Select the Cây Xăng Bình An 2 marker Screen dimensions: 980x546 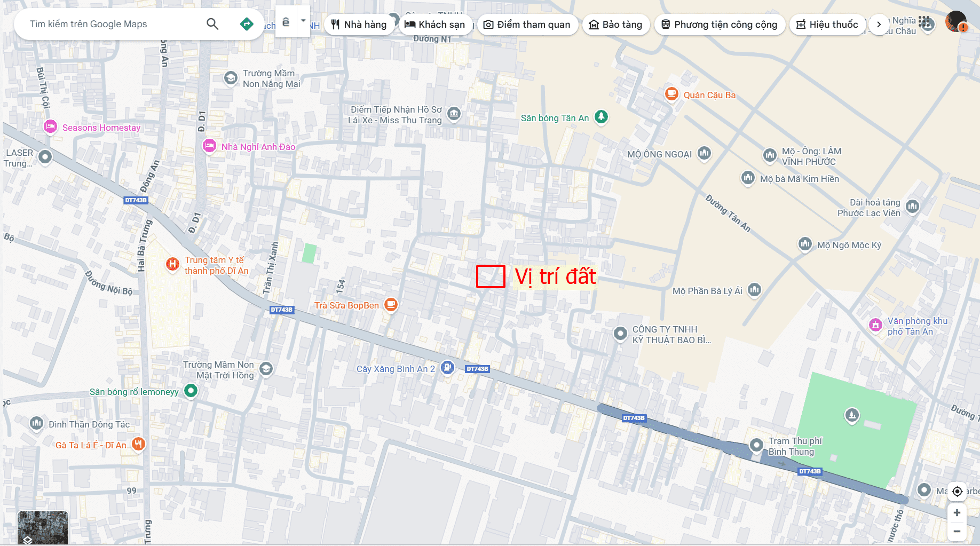(x=447, y=367)
